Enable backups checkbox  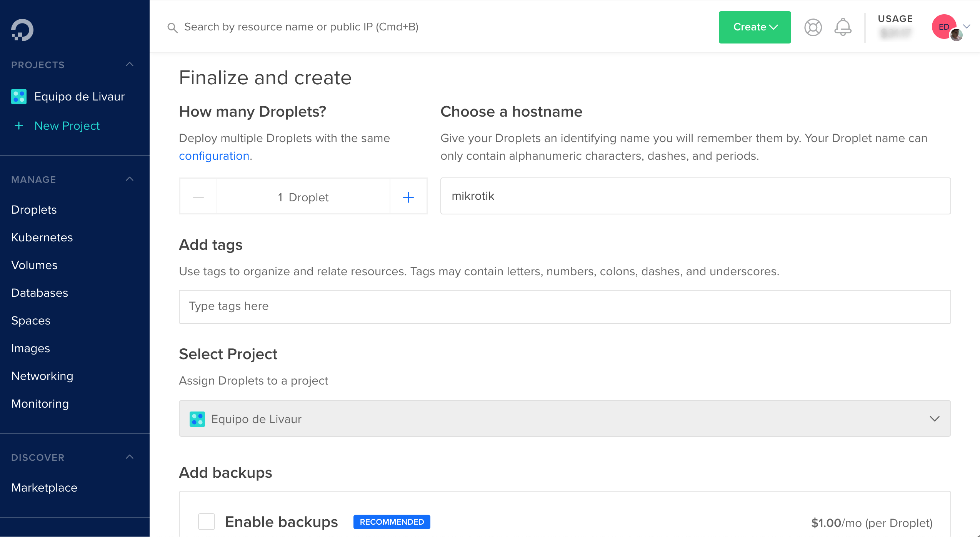click(x=207, y=522)
